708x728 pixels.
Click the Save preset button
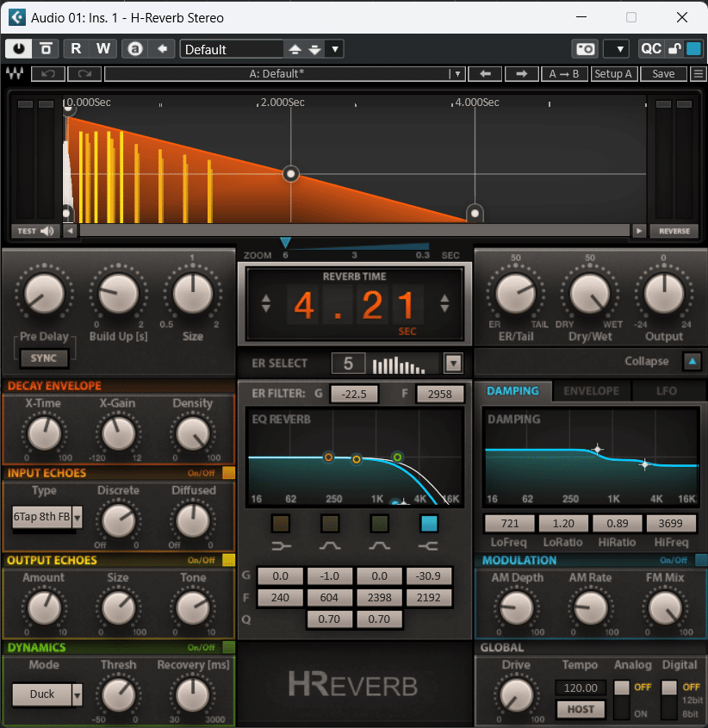663,74
